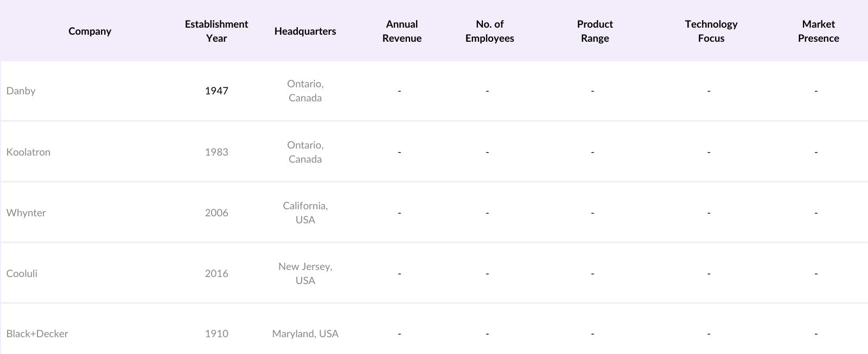Click the Technology Focus column header

(711, 31)
